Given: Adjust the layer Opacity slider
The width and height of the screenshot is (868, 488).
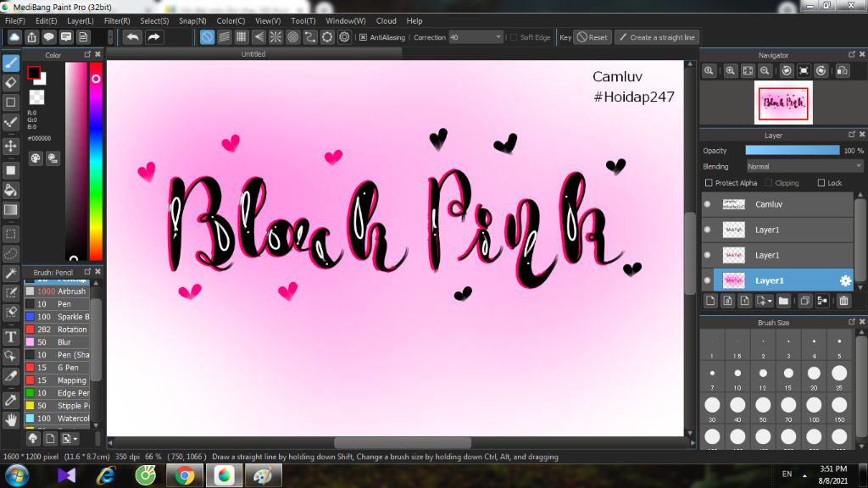Looking at the screenshot, I should pos(793,151).
